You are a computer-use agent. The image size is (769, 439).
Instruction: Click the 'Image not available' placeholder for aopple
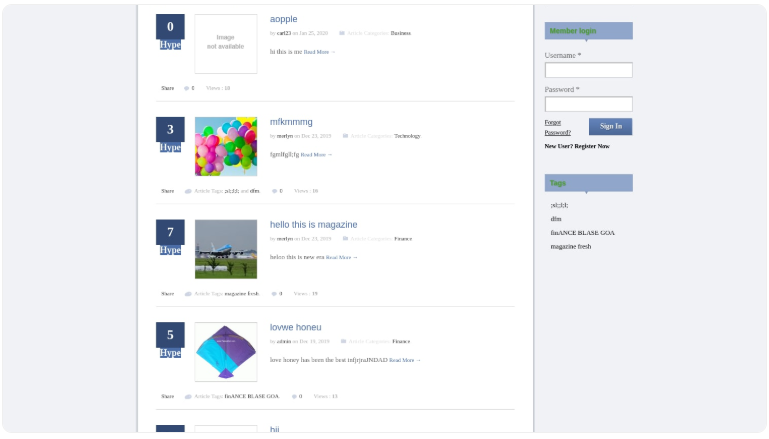click(x=226, y=44)
